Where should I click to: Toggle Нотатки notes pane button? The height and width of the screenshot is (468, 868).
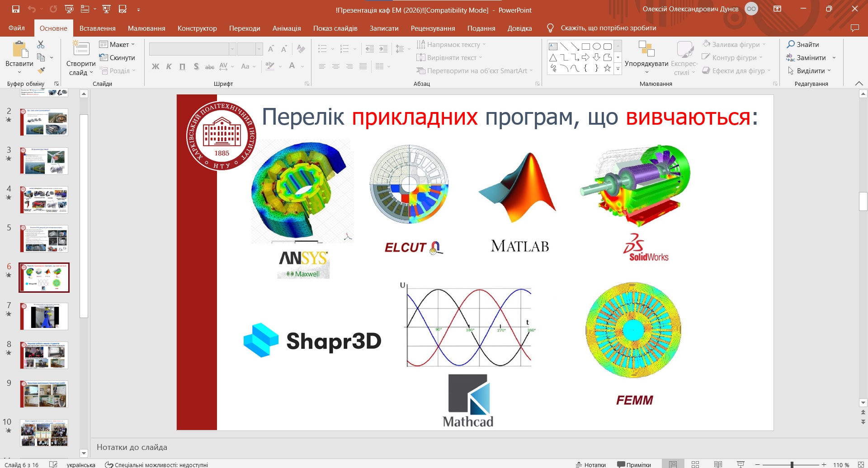[x=590, y=464]
